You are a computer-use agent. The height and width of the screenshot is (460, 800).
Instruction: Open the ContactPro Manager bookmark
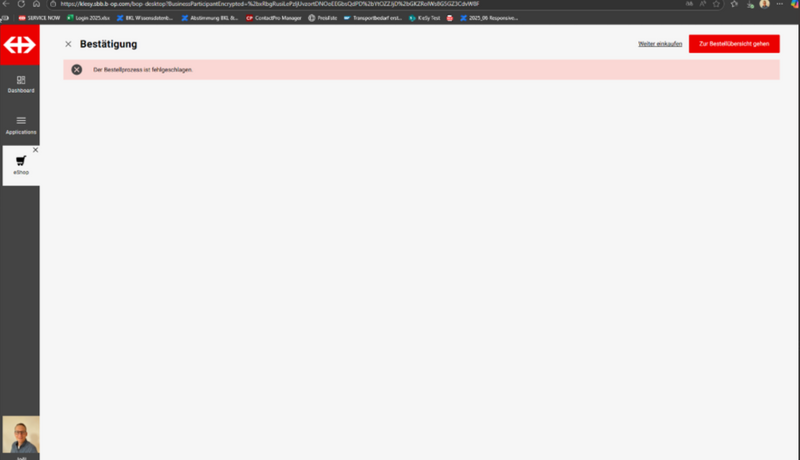click(273, 18)
